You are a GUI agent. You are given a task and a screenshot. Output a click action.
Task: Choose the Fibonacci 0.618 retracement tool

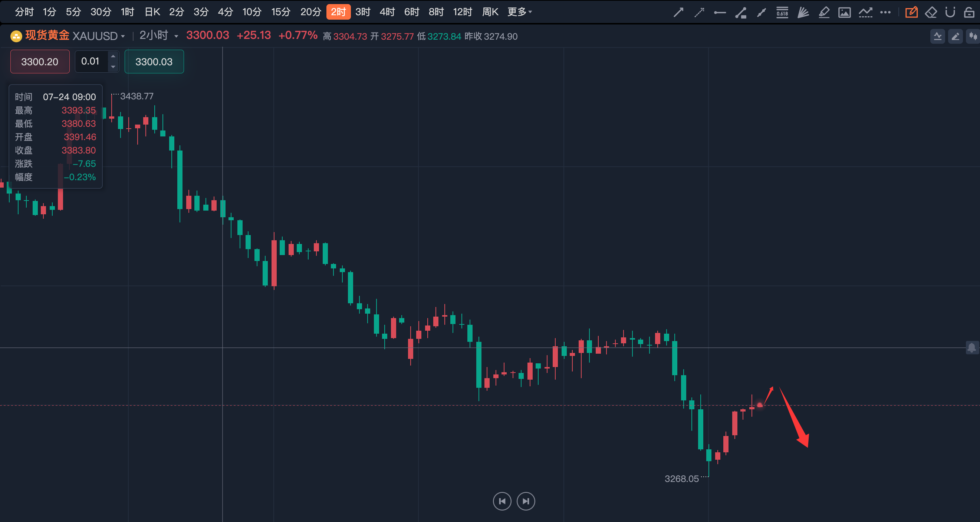point(782,13)
